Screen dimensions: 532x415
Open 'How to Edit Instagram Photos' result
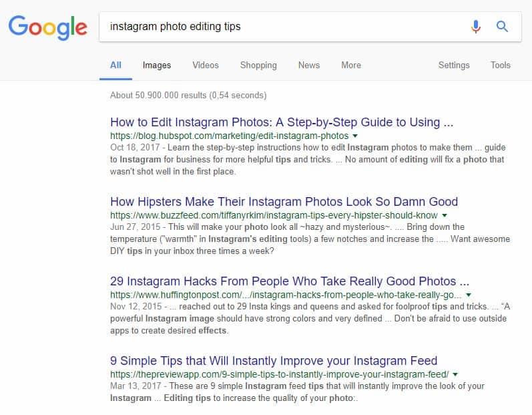click(x=282, y=122)
